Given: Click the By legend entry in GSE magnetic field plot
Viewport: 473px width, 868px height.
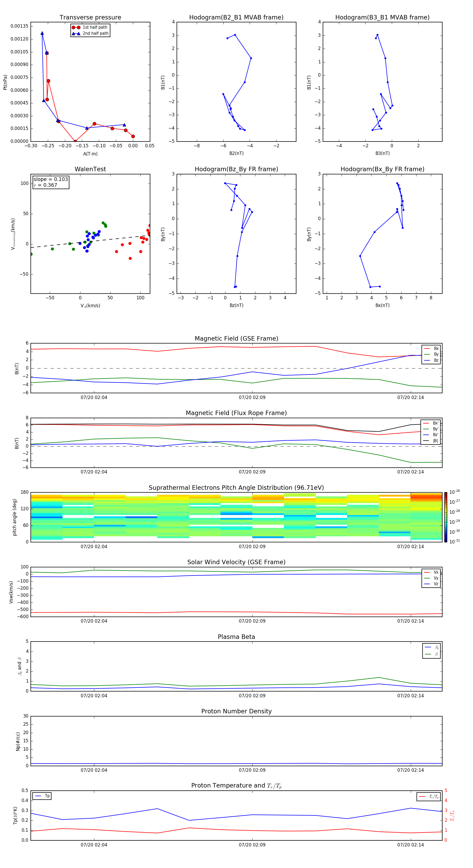Looking at the screenshot, I should 431,355.
